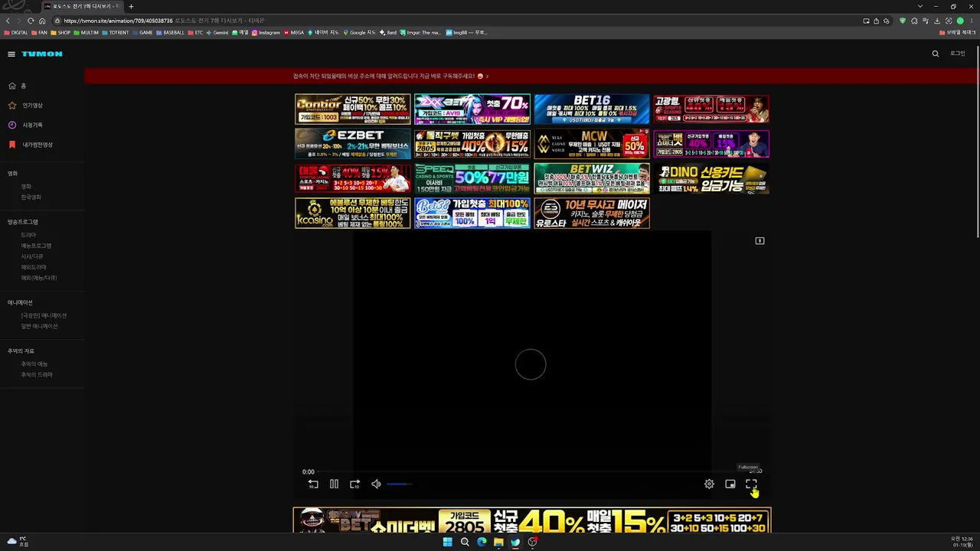The height and width of the screenshot is (551, 980).
Task: Mute the video speaker icon
Action: coord(376,484)
